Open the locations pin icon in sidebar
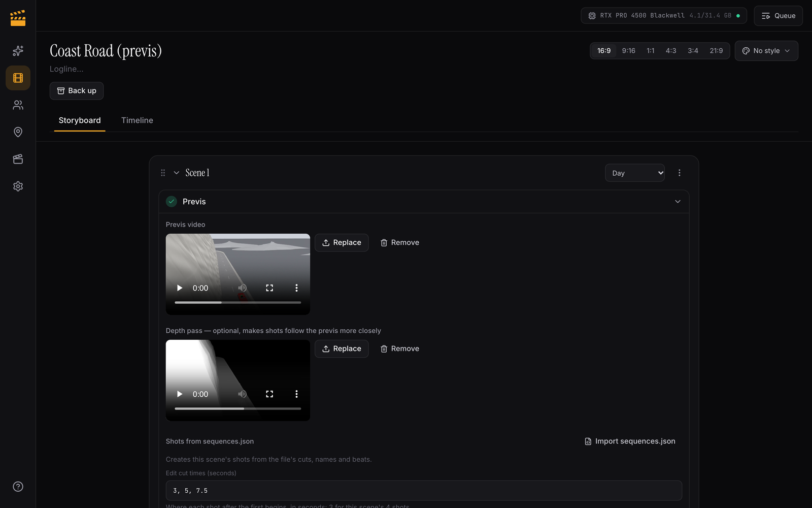Screen dimensions: 812x508 click(18, 132)
